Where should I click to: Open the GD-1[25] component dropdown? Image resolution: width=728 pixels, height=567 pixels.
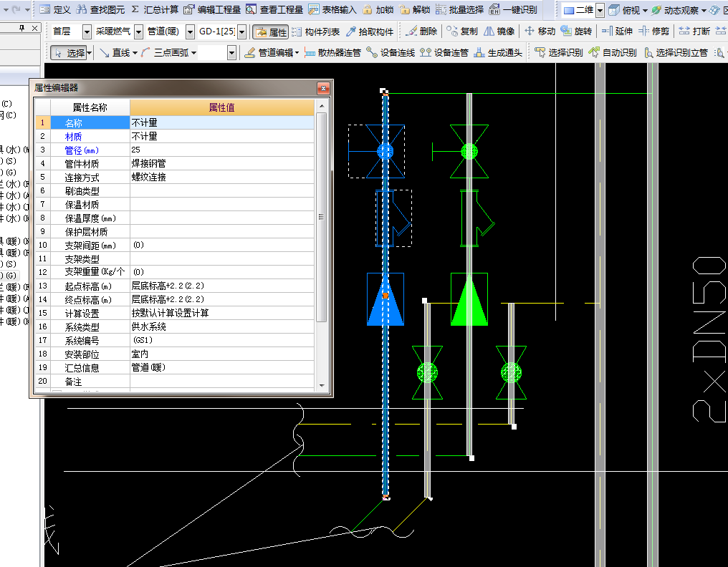coord(242,32)
